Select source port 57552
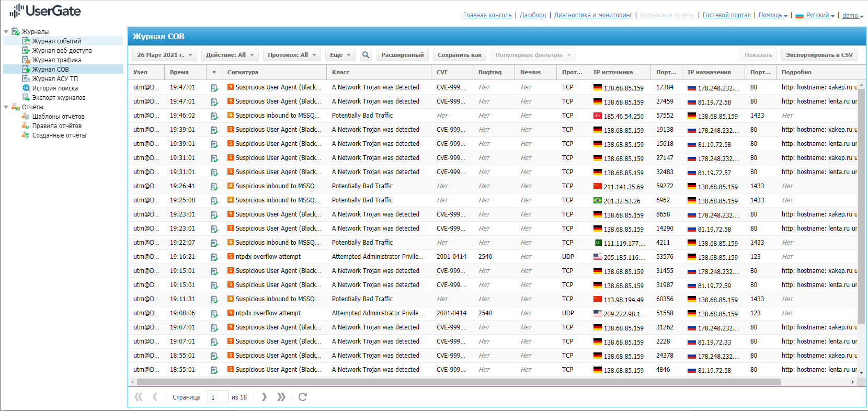The image size is (868, 411). tap(665, 116)
